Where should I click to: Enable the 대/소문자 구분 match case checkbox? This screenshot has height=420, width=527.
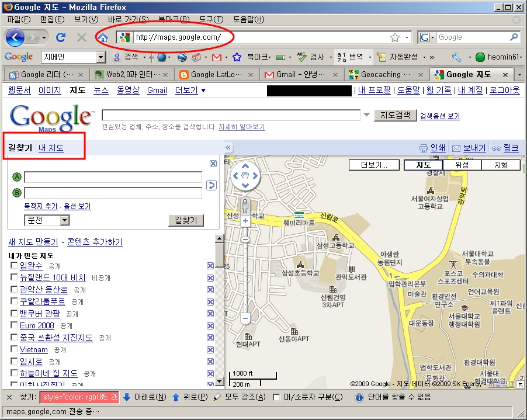pos(276,397)
